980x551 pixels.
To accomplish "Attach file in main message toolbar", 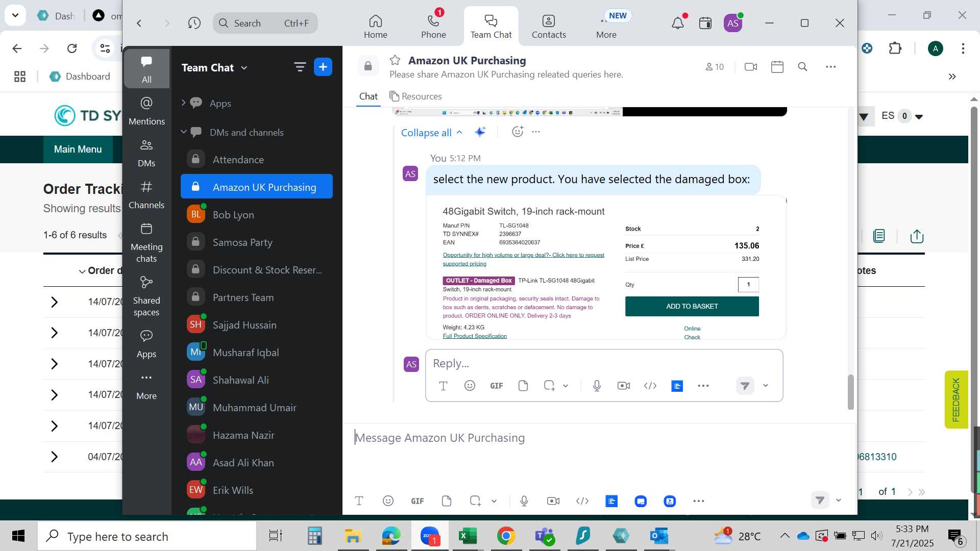I will [447, 501].
